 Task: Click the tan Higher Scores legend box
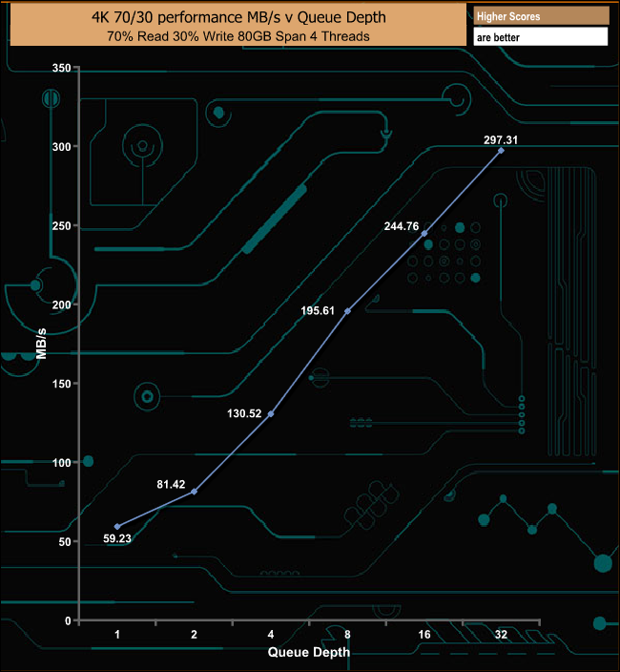[x=540, y=16]
